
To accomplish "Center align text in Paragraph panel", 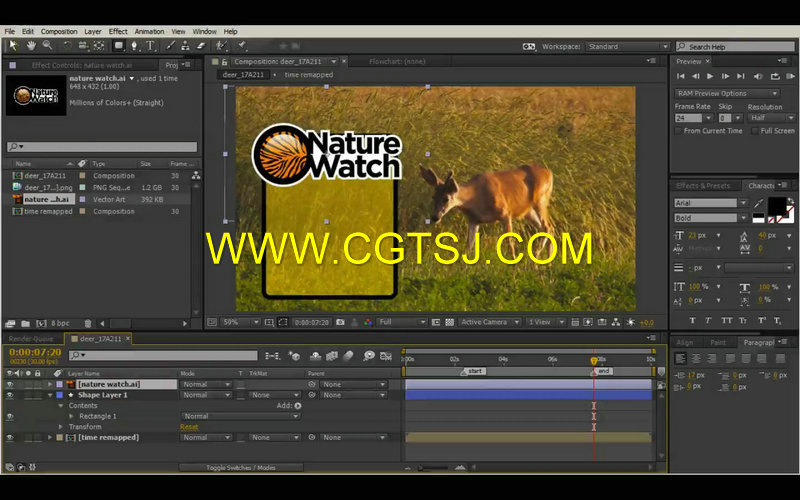I will [695, 358].
